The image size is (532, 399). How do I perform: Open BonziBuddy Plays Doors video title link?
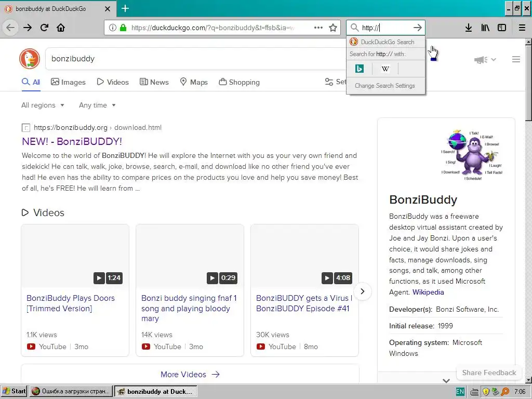coord(71,303)
